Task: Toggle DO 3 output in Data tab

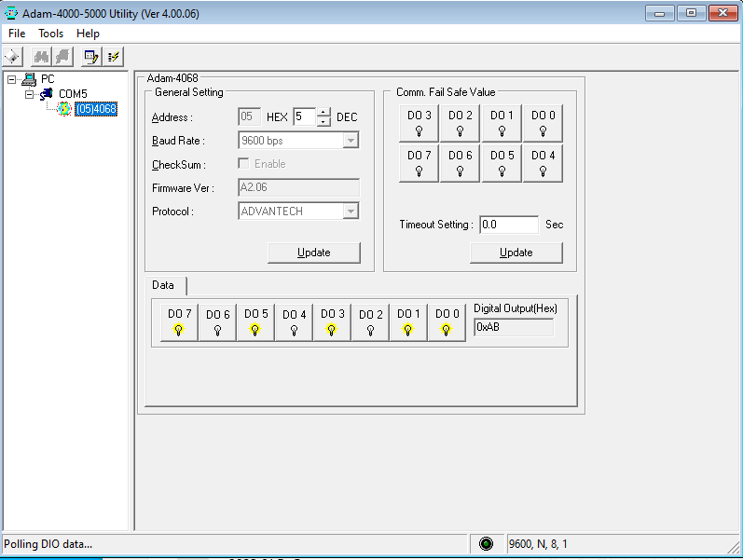Action: click(332, 322)
